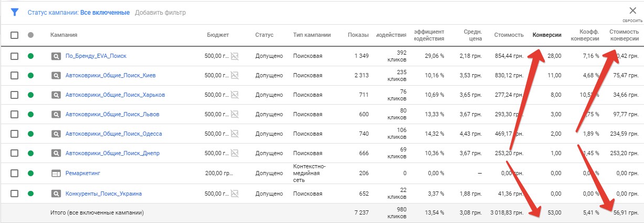This screenshot has height=223, width=644.
Task: Click budget chart icon in Ремаркетинг row
Action: (235, 173)
